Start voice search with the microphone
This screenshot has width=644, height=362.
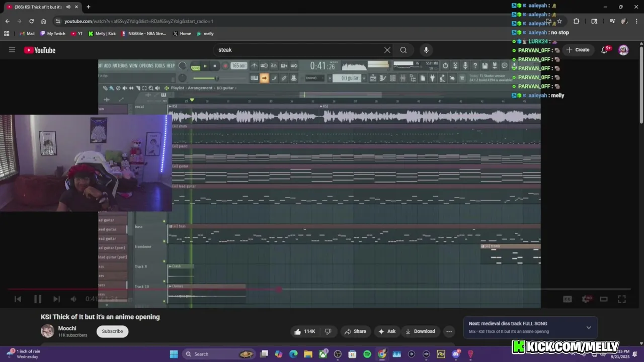click(426, 50)
